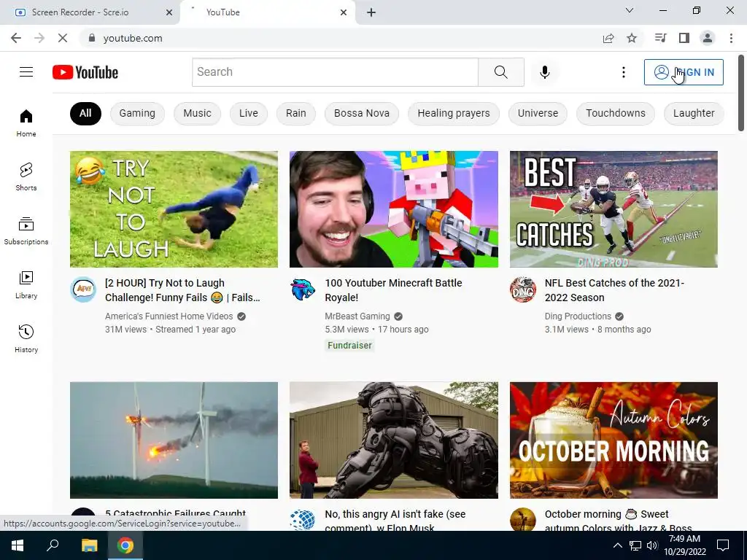
Task: Click the browser back arrow
Action: [x=16, y=38]
